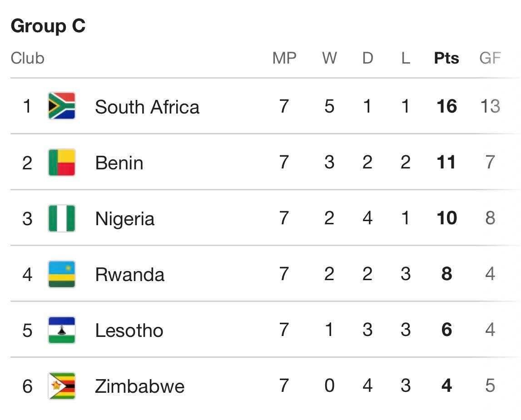This screenshot has width=521, height=420.
Task: Click the South Africa flag icon
Action: tap(62, 106)
